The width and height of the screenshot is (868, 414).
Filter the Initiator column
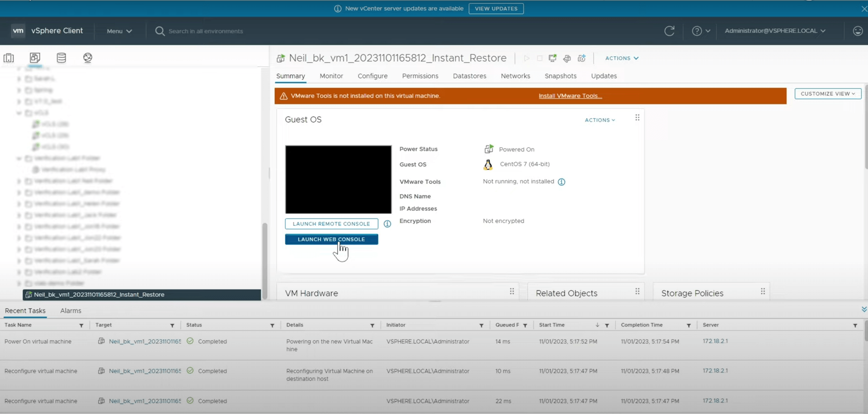tap(482, 325)
